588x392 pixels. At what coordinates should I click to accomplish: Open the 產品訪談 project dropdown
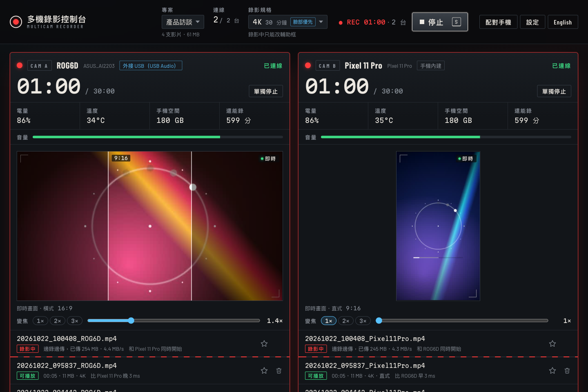pyautogui.click(x=183, y=22)
